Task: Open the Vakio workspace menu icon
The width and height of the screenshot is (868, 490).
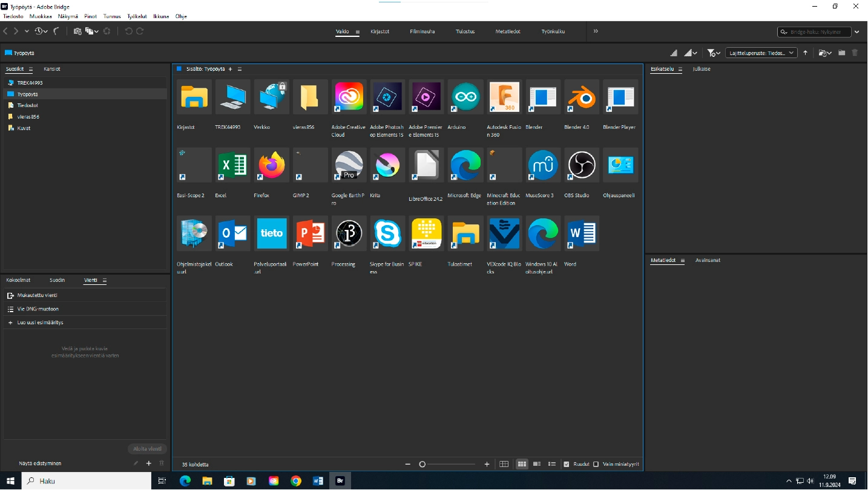Action: click(x=357, y=31)
